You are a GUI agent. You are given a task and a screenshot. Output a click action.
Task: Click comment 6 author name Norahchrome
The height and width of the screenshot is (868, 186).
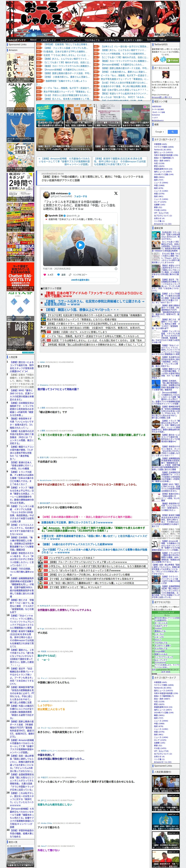46,480
